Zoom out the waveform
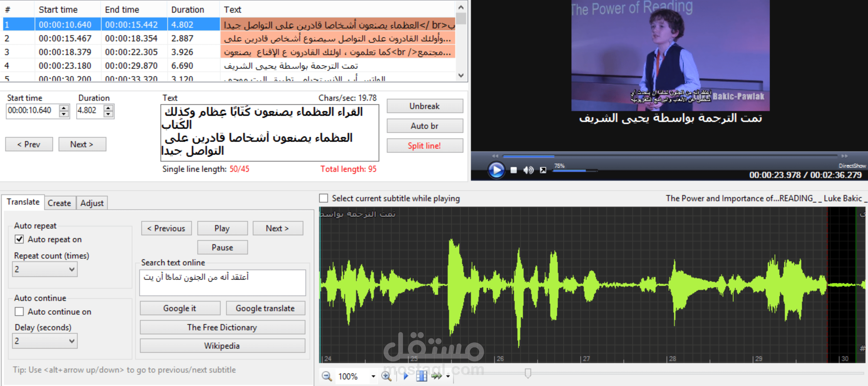This screenshot has height=386, width=868. click(327, 376)
